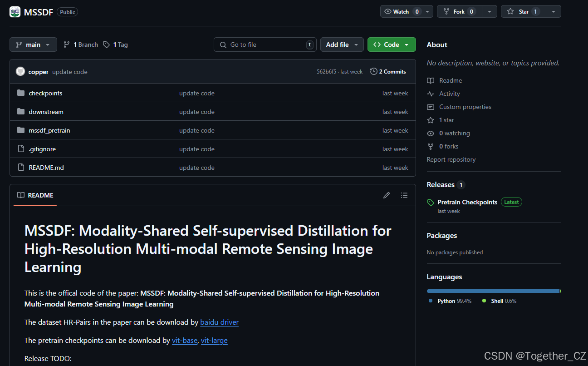The height and width of the screenshot is (366, 588).
Task: Click the MSSDF repository avatar icon
Action: pos(15,12)
